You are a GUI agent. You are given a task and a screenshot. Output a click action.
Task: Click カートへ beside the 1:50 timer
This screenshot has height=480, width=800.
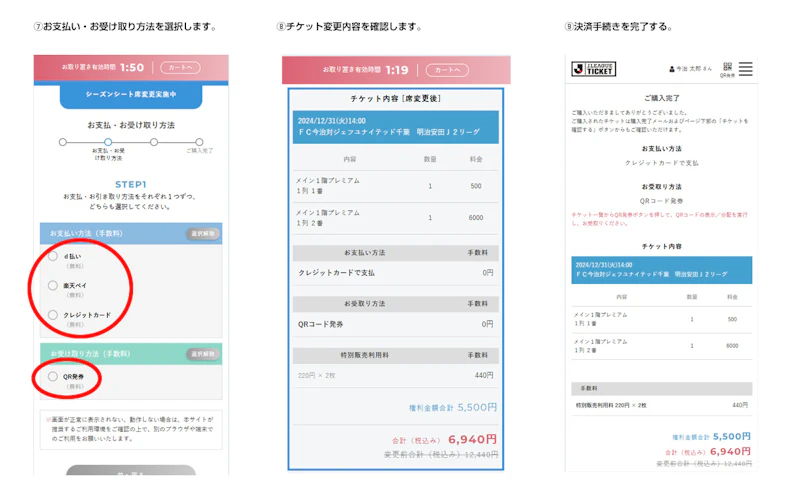pos(181,67)
